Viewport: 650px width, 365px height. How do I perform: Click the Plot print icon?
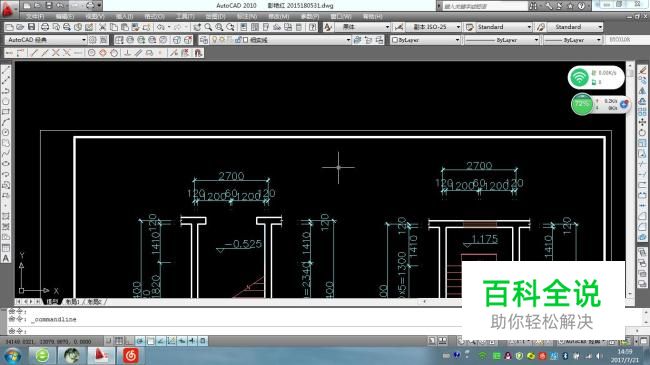point(45,27)
